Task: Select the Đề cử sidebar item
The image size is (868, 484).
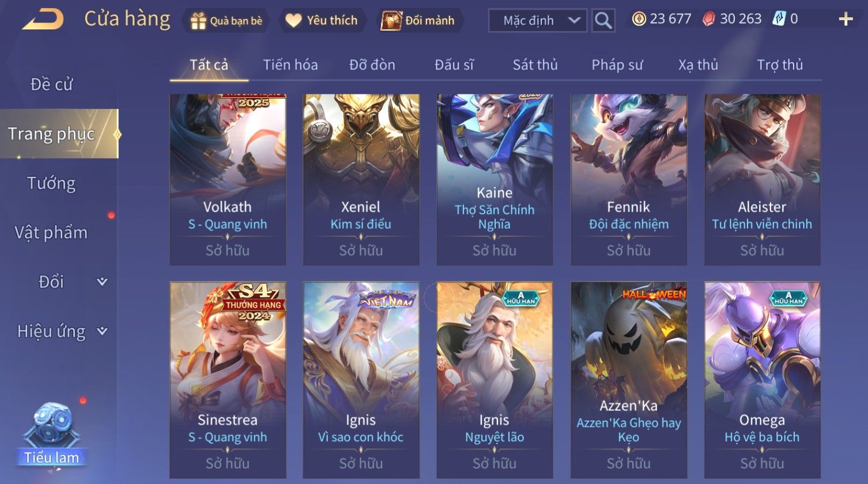Action: click(51, 84)
